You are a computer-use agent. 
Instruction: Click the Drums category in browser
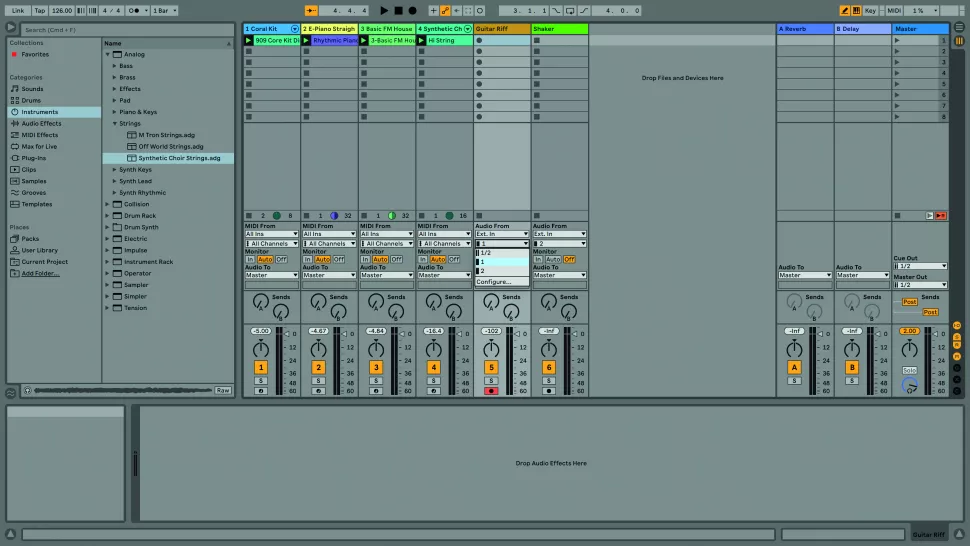pyautogui.click(x=32, y=100)
